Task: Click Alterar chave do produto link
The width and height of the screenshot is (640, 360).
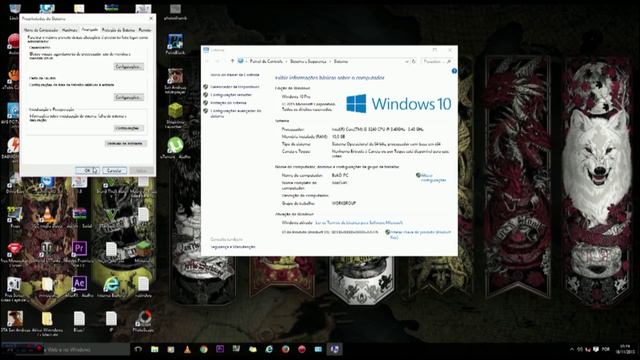Action: pos(420,234)
